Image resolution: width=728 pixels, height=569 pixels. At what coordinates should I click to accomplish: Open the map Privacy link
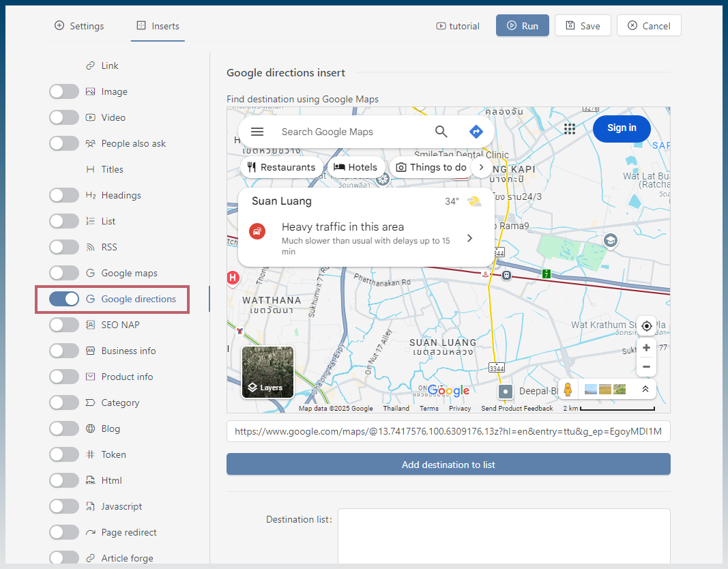point(460,409)
